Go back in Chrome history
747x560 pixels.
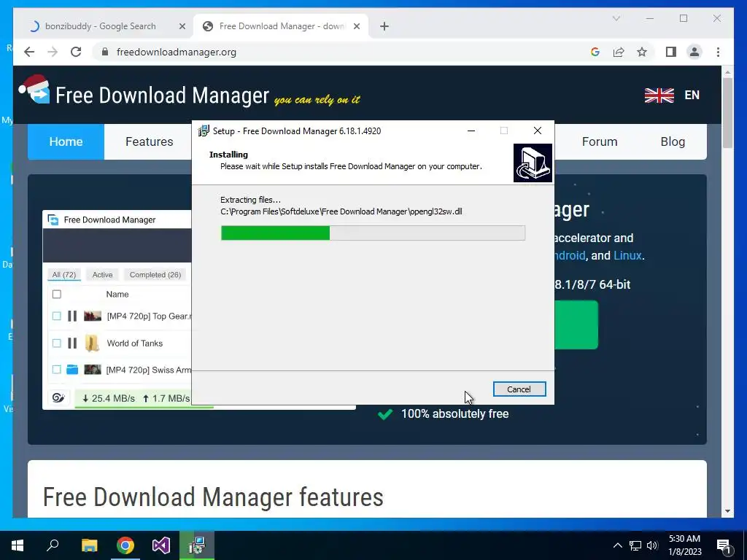click(x=29, y=52)
